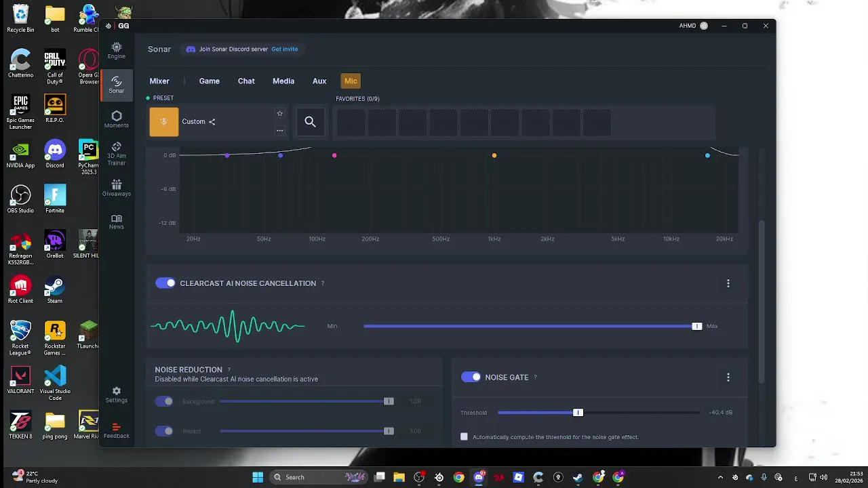The height and width of the screenshot is (488, 868).
Task: Click the taskbar Search box
Action: pos(319,477)
